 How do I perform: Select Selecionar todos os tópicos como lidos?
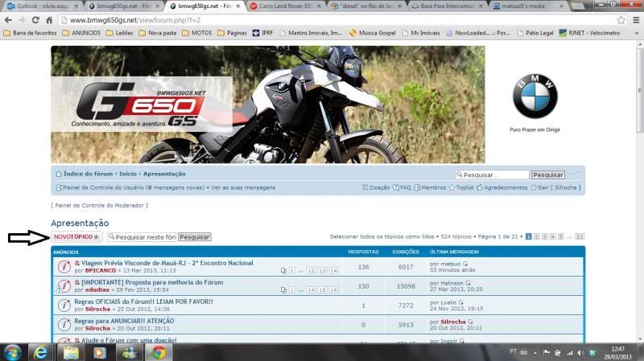click(x=382, y=236)
